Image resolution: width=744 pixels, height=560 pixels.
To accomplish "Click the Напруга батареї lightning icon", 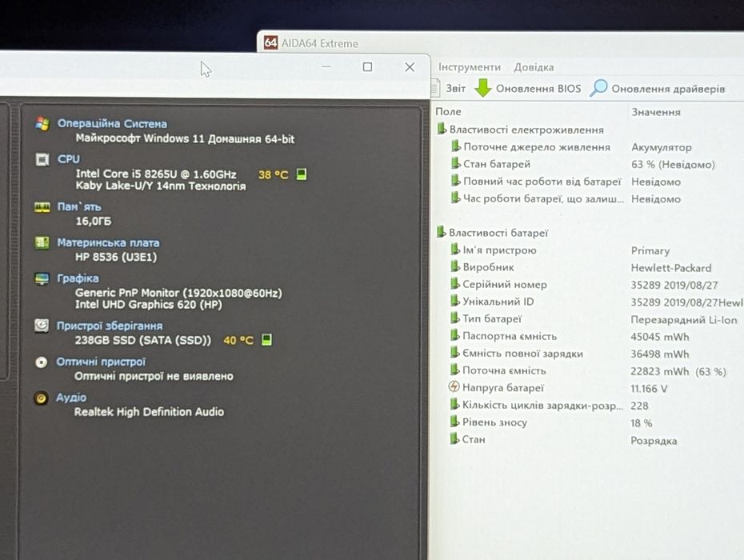I will tap(454, 386).
